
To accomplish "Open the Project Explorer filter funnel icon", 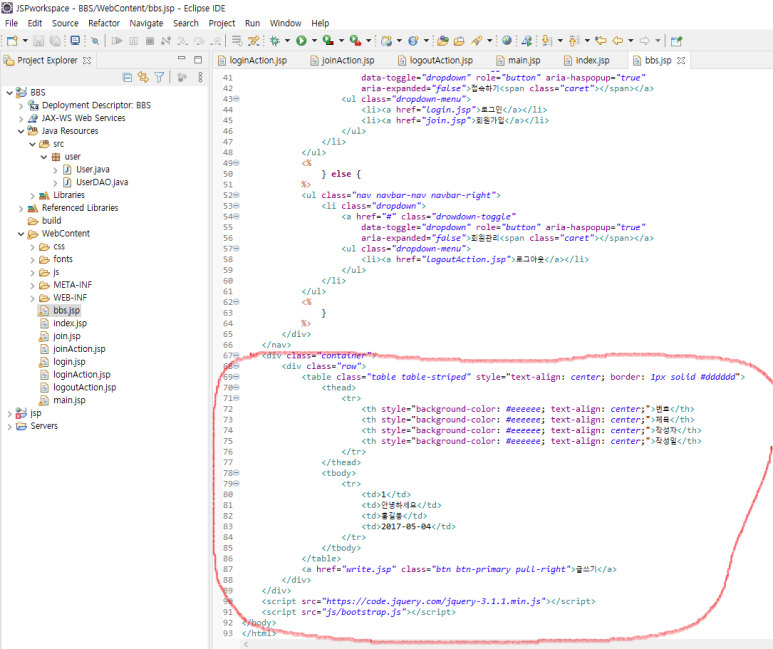I will click(159, 77).
